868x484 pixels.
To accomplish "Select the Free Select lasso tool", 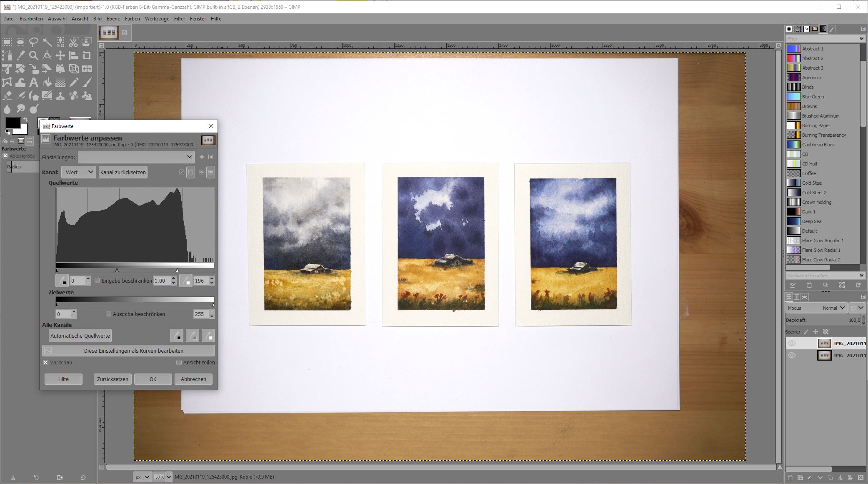I will pos(34,42).
